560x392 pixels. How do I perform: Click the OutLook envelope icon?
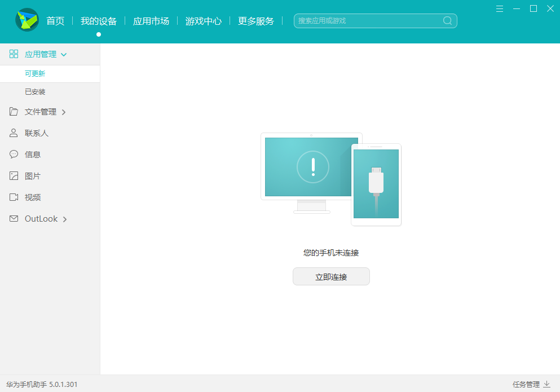pos(13,218)
